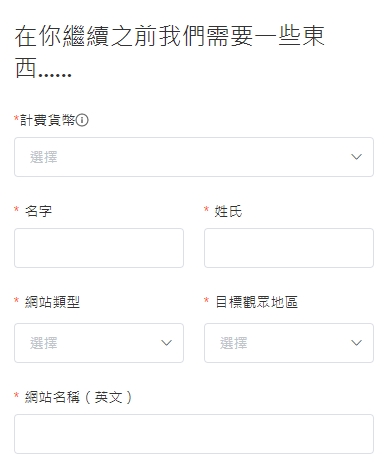Click the 計費貨幣 field label
This screenshot has height=462, width=386.
click(47, 120)
